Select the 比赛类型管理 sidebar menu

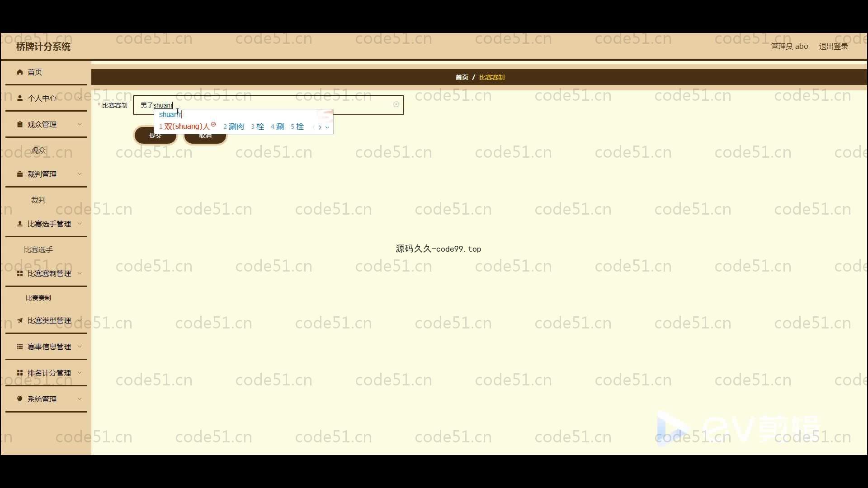coord(46,321)
